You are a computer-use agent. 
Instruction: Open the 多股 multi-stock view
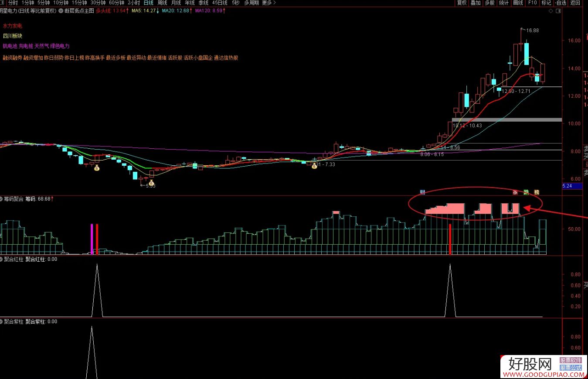click(489, 3)
